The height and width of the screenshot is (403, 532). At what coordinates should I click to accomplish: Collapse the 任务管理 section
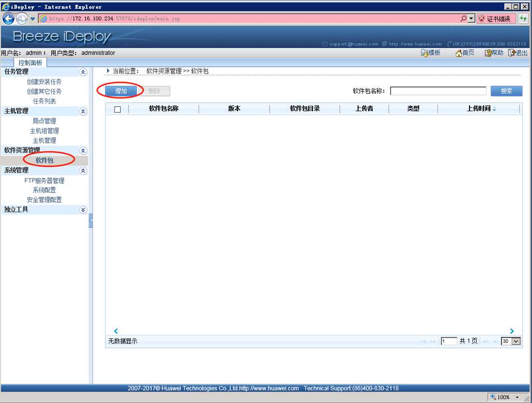[83, 72]
